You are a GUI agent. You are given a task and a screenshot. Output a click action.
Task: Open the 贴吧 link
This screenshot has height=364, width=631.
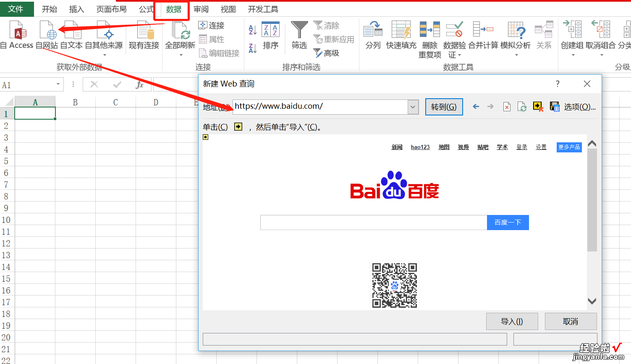483,147
